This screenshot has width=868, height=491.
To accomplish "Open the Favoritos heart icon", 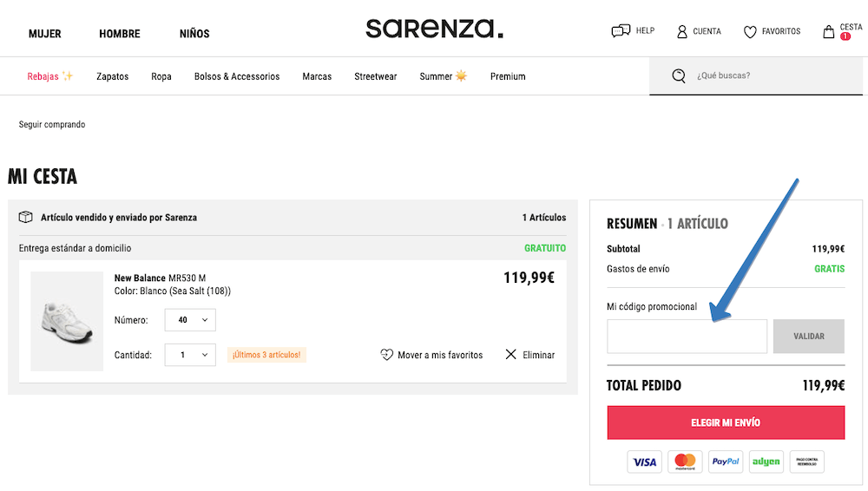I will click(750, 32).
